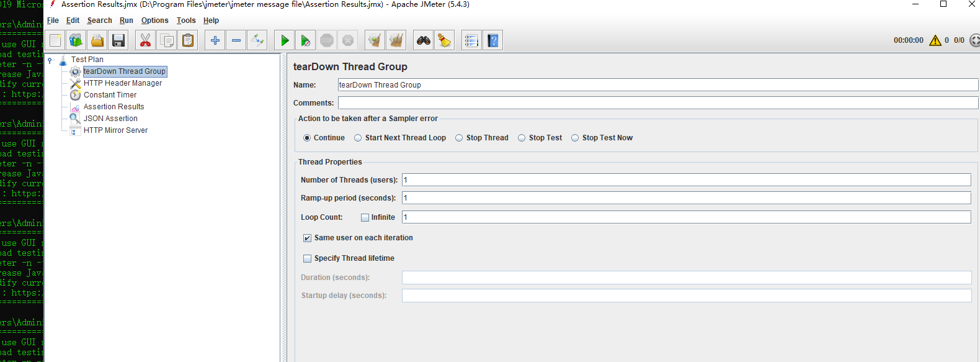Image resolution: width=980 pixels, height=362 pixels.
Task: Select Constant Timer in the tree
Action: point(110,95)
